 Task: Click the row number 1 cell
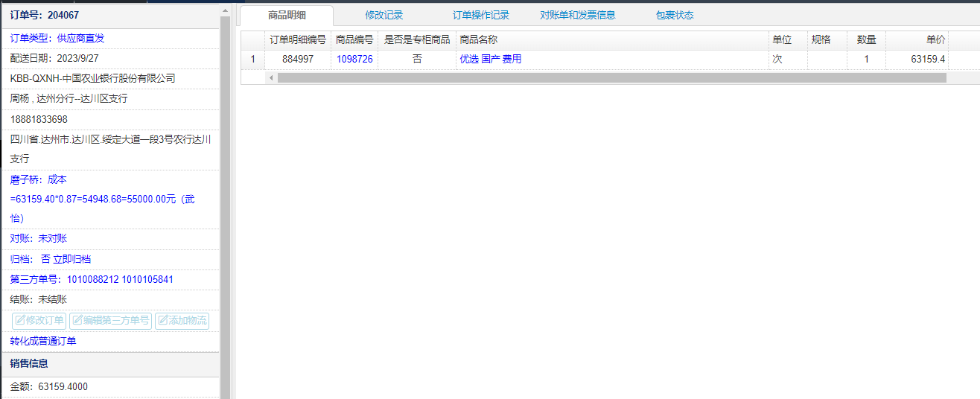pos(252,59)
